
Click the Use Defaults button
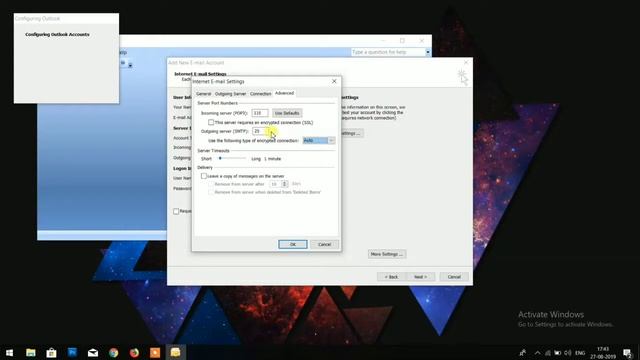point(287,113)
